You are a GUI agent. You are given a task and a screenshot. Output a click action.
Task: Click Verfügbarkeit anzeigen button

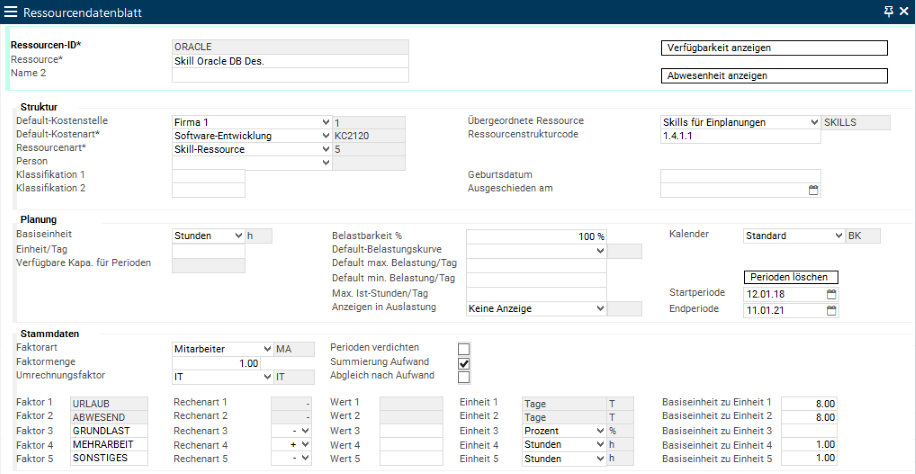click(775, 48)
